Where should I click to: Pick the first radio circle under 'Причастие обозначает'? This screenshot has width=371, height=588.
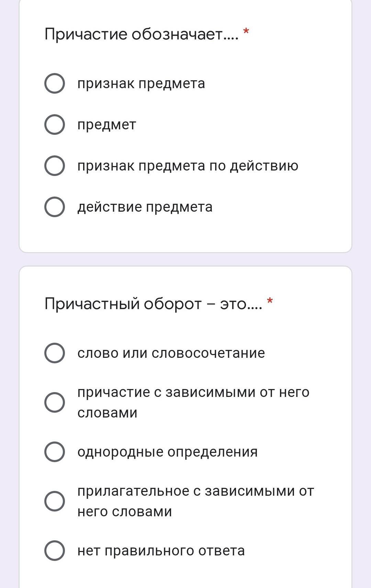[55, 83]
